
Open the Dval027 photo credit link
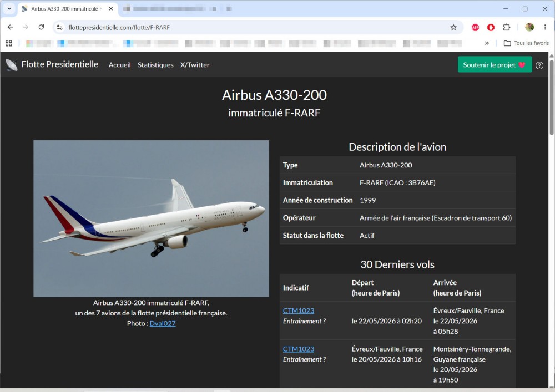(163, 323)
